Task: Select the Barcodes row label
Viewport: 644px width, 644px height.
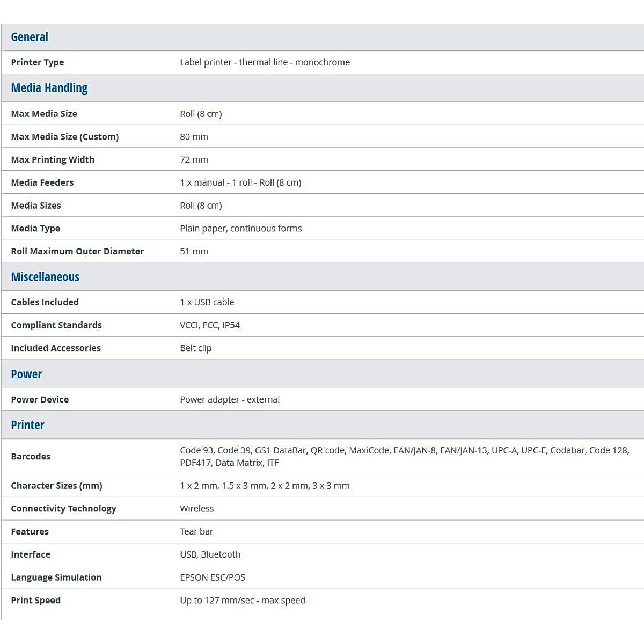Action: click(31, 456)
